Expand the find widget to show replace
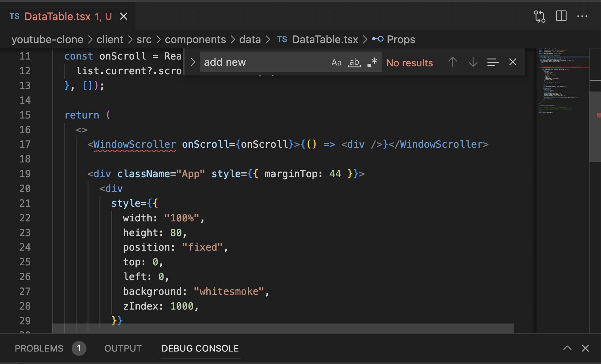The image size is (601, 364). 193,62
